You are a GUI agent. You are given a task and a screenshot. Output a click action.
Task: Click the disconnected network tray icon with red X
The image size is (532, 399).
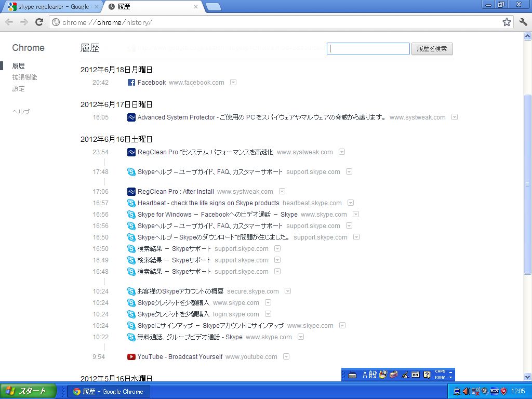click(476, 391)
